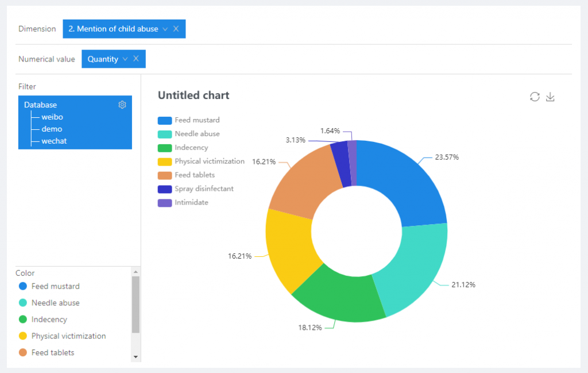Image resolution: width=588 pixels, height=373 pixels.
Task: Toggle Feed mustard legend entry
Action: click(x=189, y=120)
